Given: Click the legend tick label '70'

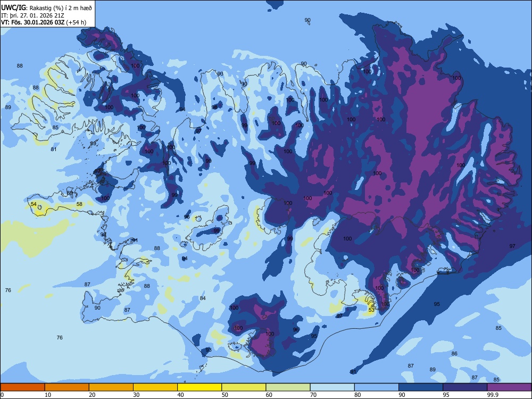Looking at the screenshot, I should tap(313, 395).
